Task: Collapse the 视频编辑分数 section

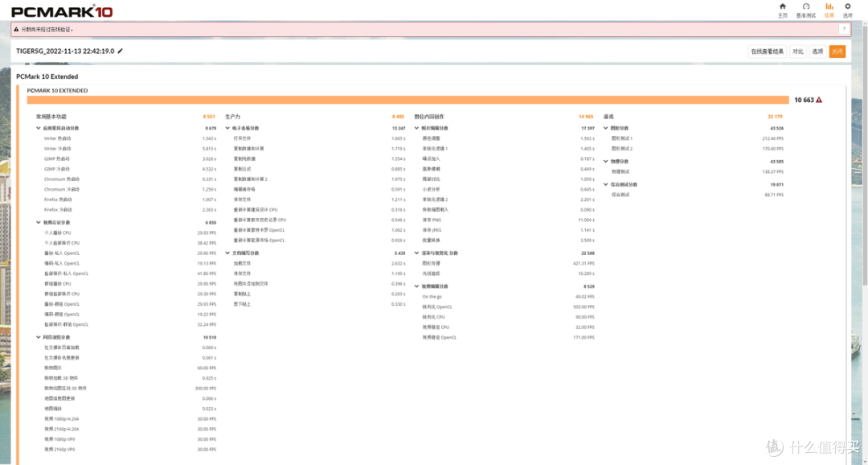Action: click(x=417, y=286)
